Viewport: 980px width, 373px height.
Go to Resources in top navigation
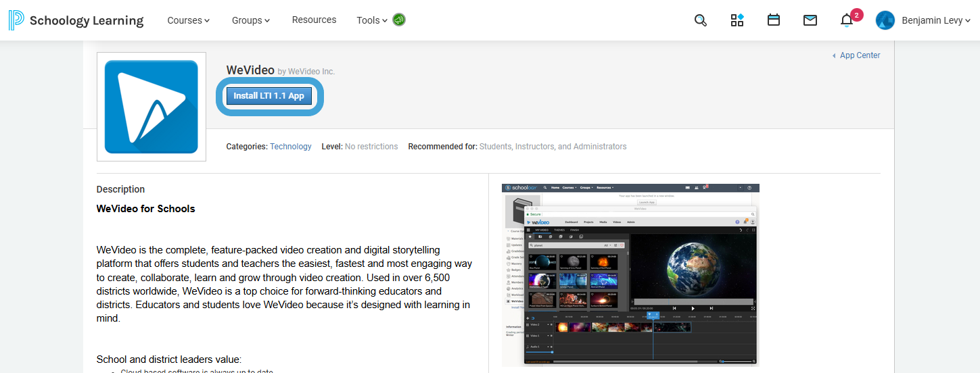314,20
